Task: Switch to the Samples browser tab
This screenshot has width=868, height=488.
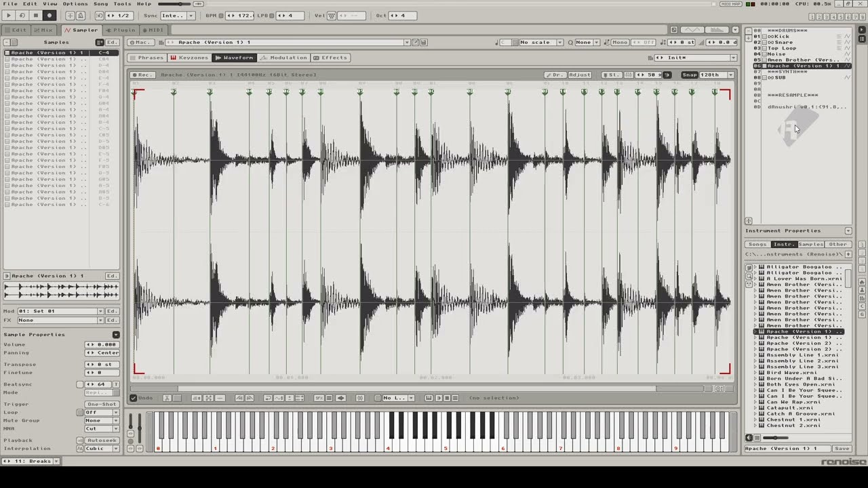Action: (x=811, y=244)
